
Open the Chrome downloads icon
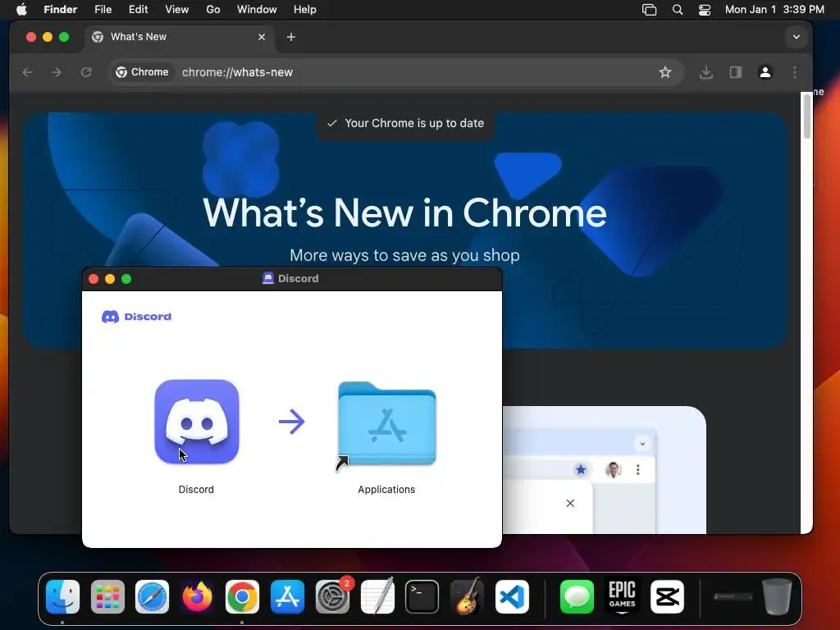click(706, 72)
